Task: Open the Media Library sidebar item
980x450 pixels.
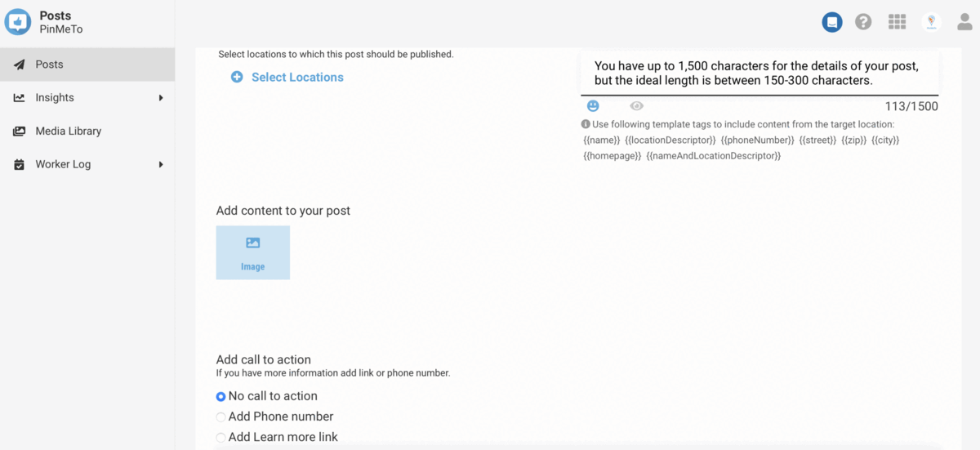Action: pos(68,131)
